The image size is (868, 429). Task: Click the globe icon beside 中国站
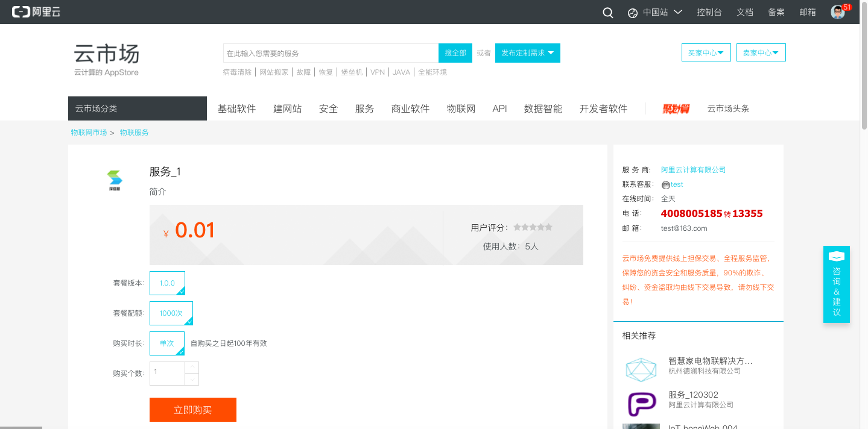[x=633, y=13]
